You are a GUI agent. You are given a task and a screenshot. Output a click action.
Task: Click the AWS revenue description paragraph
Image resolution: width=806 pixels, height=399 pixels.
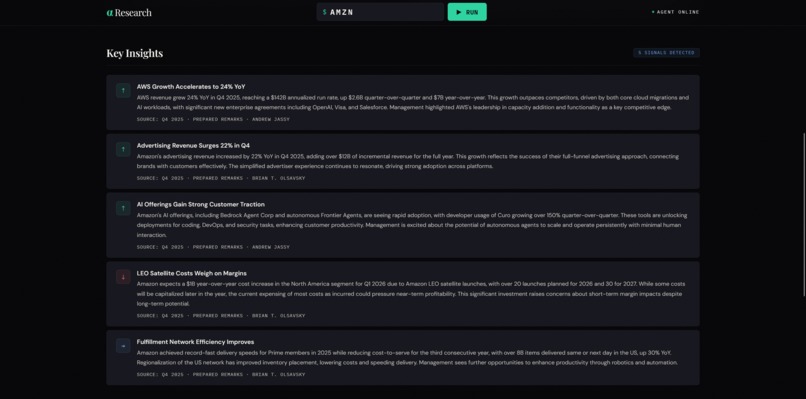[412, 102]
